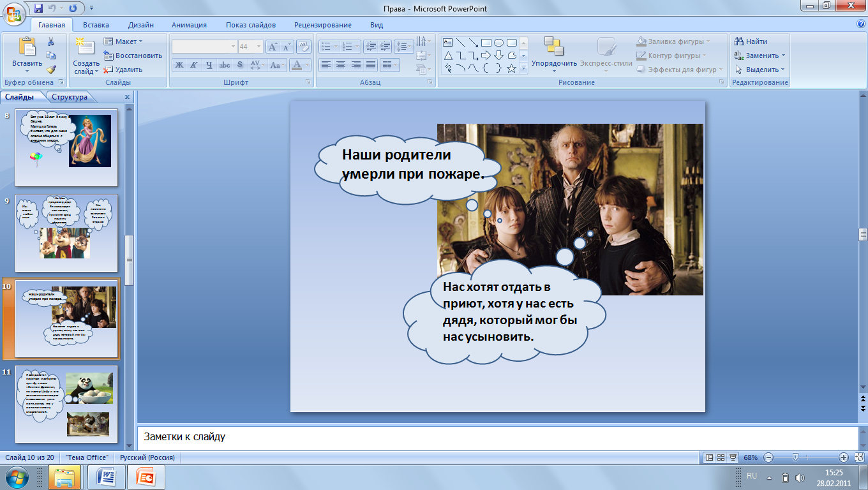Open the Вставка ribbon tab
The image size is (868, 490).
pos(96,25)
